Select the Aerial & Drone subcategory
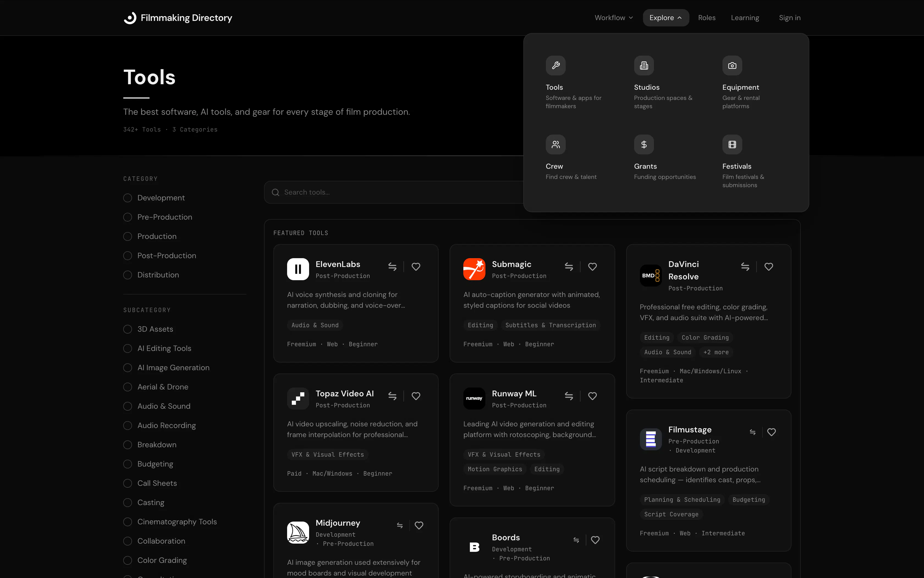924x578 pixels. [x=128, y=387]
